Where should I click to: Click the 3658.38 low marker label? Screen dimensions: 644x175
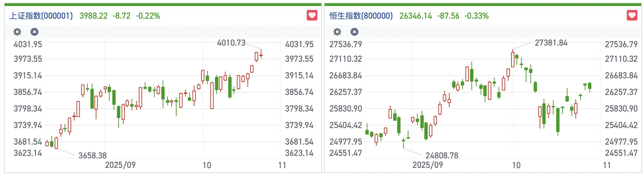coord(92,155)
